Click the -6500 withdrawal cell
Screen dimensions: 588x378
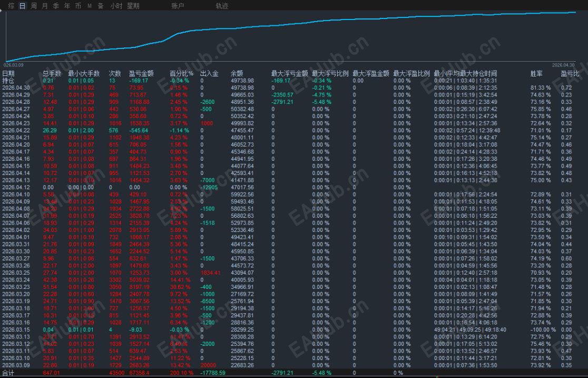[208, 301]
